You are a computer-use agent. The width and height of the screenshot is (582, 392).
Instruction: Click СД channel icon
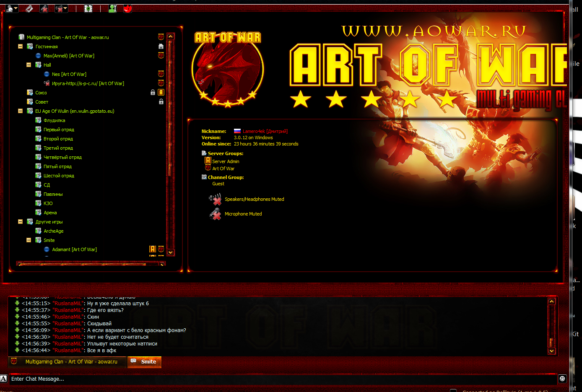38,185
